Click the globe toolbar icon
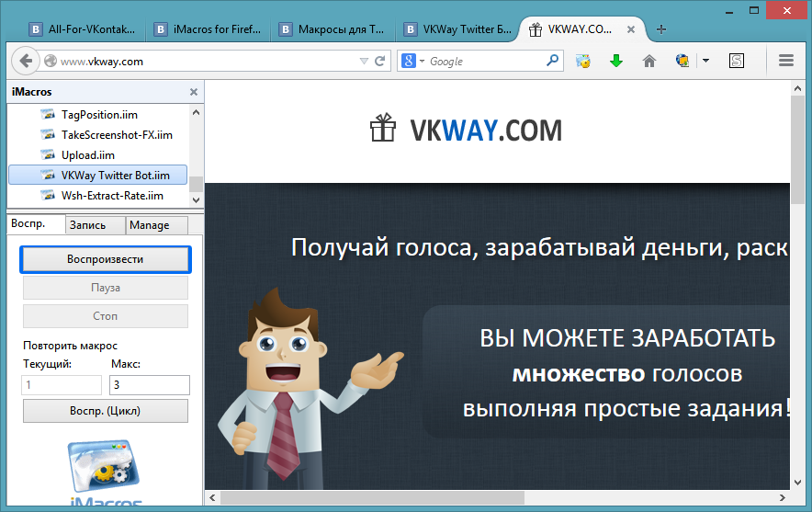 click(682, 61)
